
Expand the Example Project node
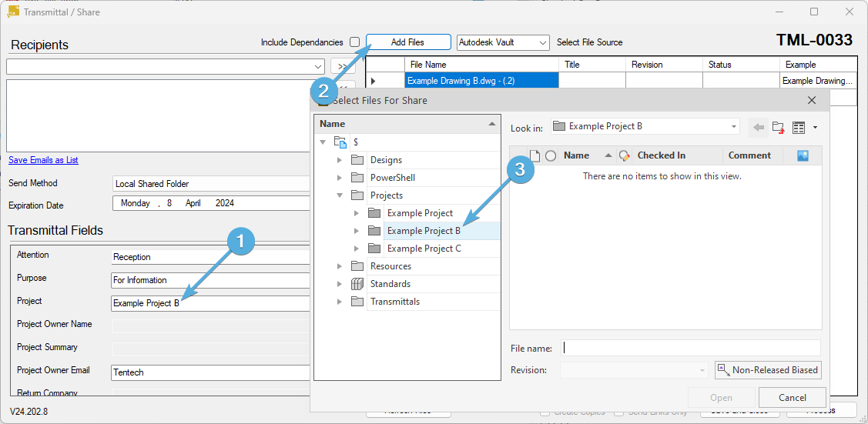tap(357, 213)
